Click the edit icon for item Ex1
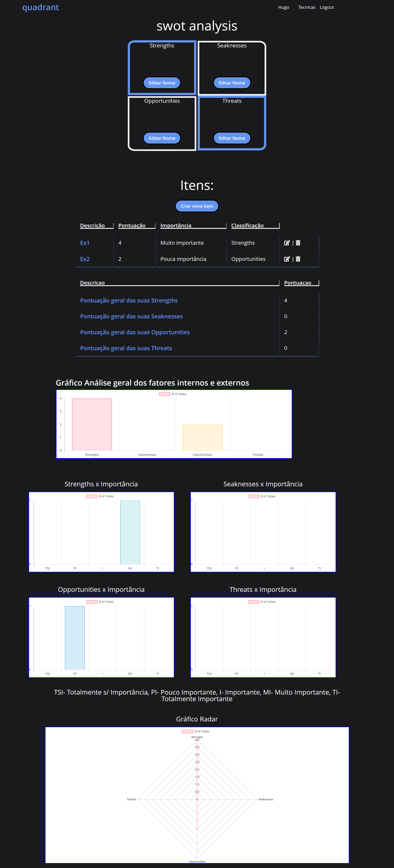 (x=287, y=243)
